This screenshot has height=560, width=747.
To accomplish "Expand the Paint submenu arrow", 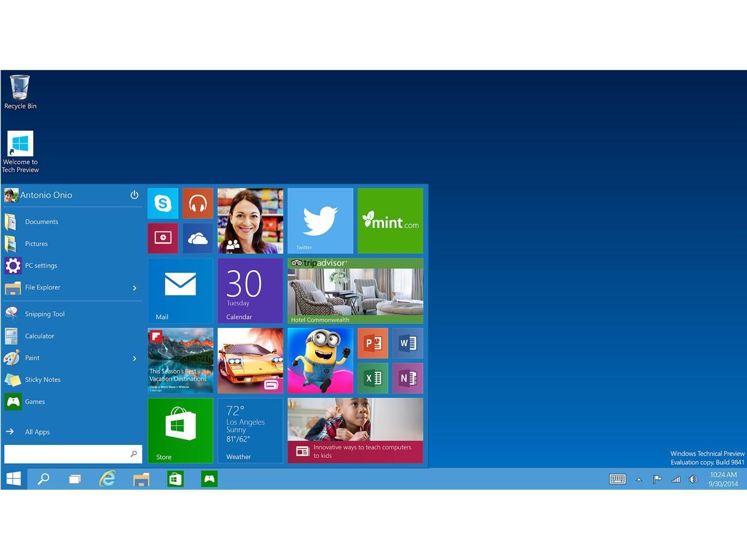I will [x=134, y=358].
